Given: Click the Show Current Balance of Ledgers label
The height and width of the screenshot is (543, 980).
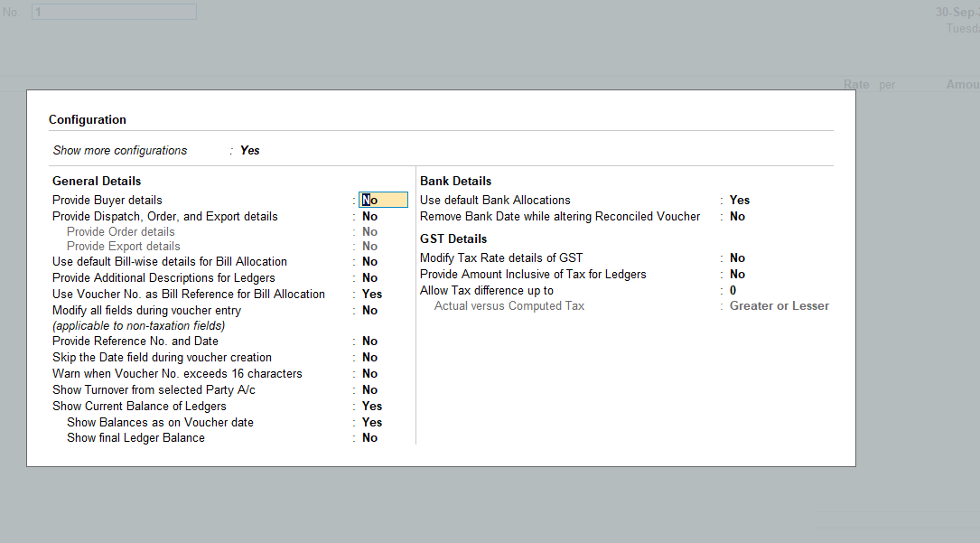Looking at the screenshot, I should (x=139, y=406).
